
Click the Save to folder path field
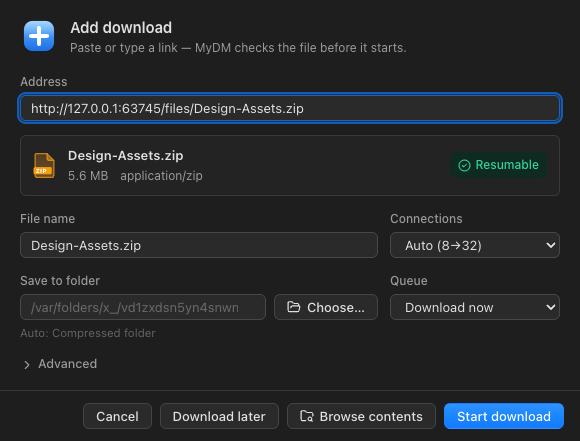[x=143, y=307]
